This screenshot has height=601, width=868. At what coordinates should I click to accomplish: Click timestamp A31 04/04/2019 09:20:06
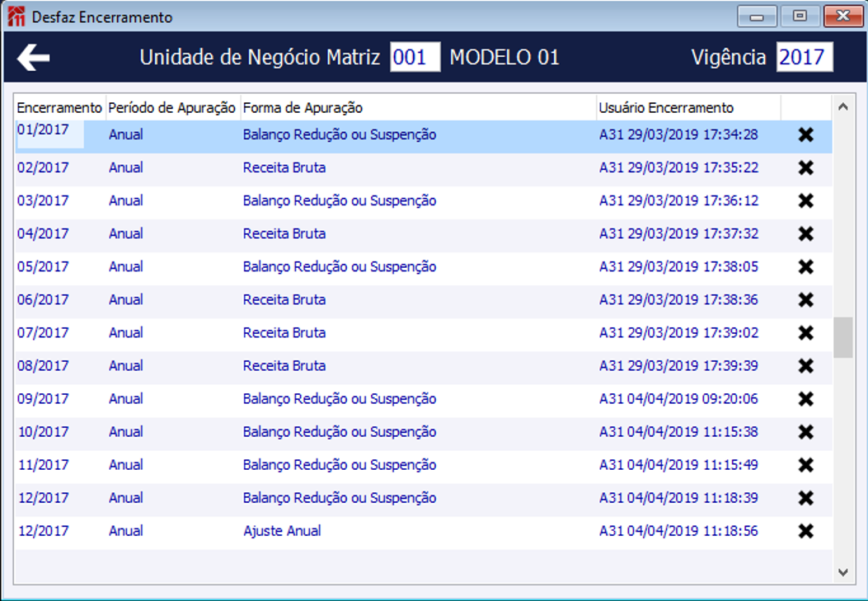(x=678, y=398)
